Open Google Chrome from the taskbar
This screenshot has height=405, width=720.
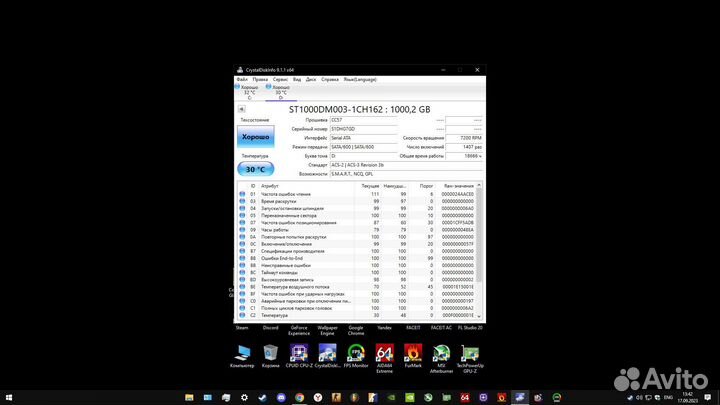(299, 398)
